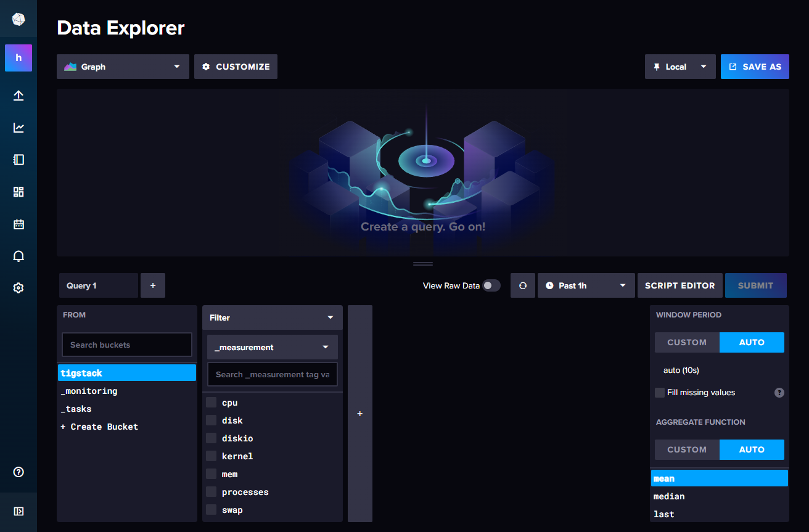This screenshot has width=809, height=532.
Task: Click the Search buckets input field
Action: coord(126,344)
